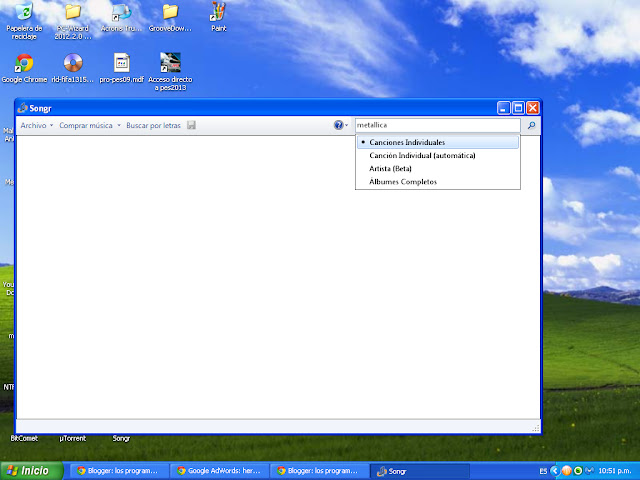The height and width of the screenshot is (480, 640).
Task: Click the blue help question icon
Action: point(338,125)
